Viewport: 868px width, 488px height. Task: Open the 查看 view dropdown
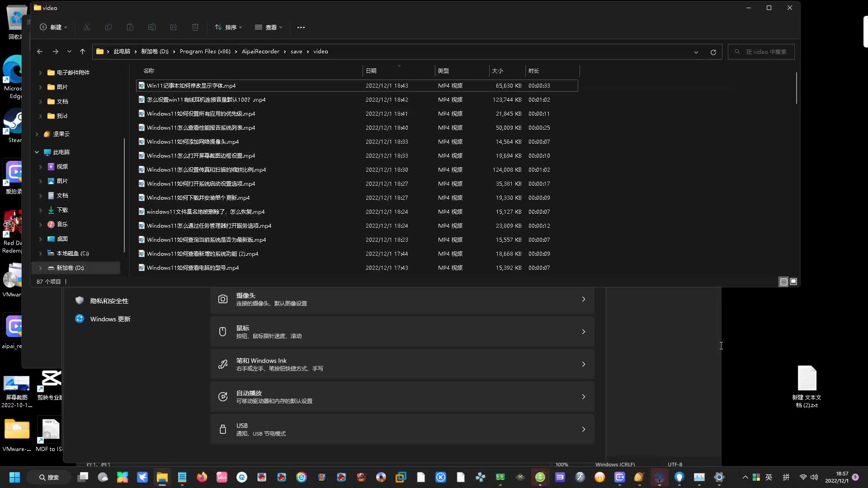coord(269,28)
